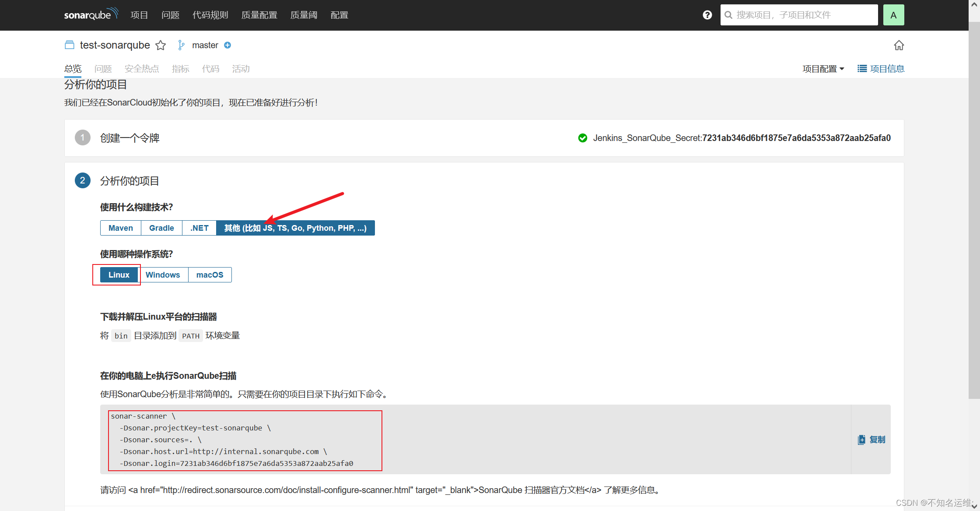
Task: Click the branch icon next to master
Action: [x=181, y=45]
